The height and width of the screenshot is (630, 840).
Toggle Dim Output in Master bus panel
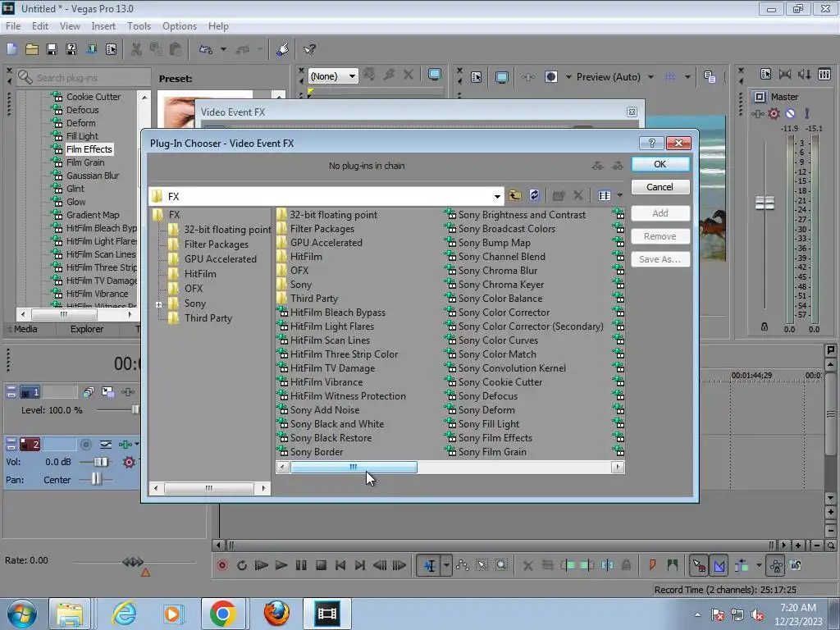[804, 75]
